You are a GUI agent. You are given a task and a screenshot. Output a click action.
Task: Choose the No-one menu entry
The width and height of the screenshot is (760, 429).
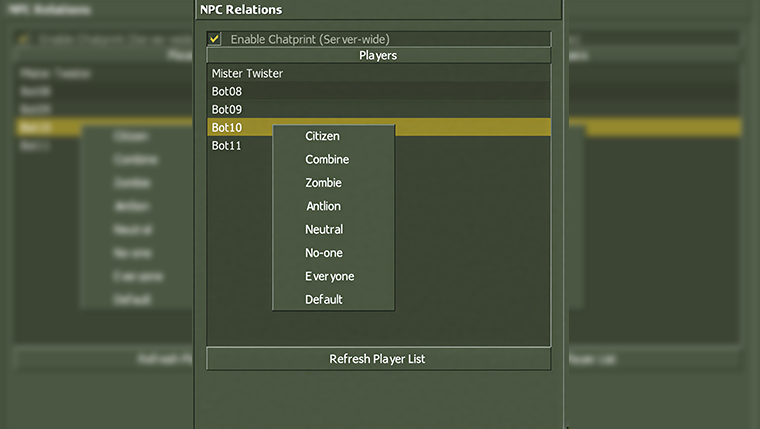tap(324, 253)
